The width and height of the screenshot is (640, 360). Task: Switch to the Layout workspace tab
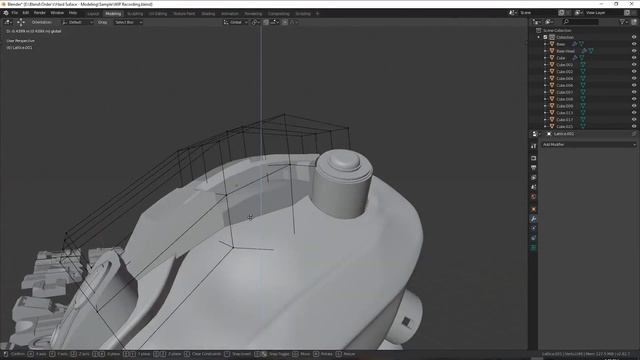click(x=93, y=13)
